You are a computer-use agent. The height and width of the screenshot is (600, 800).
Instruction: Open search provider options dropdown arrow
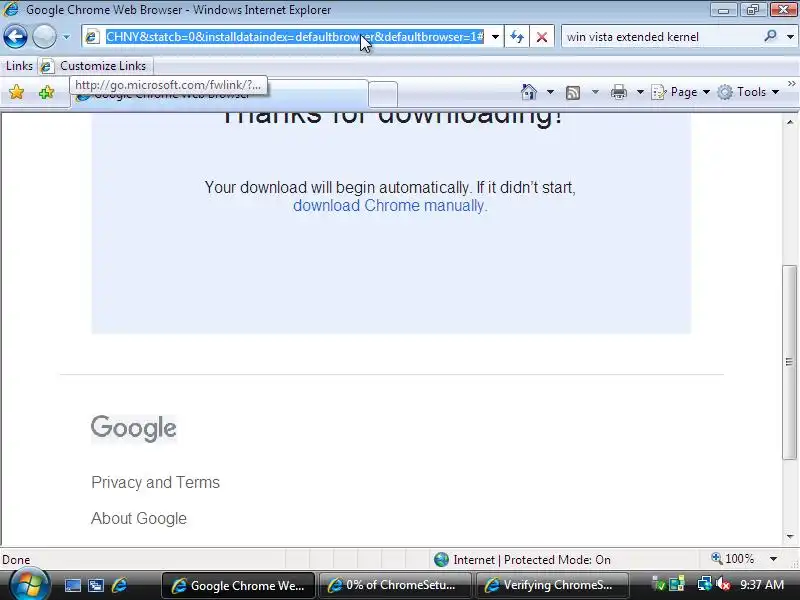point(790,37)
